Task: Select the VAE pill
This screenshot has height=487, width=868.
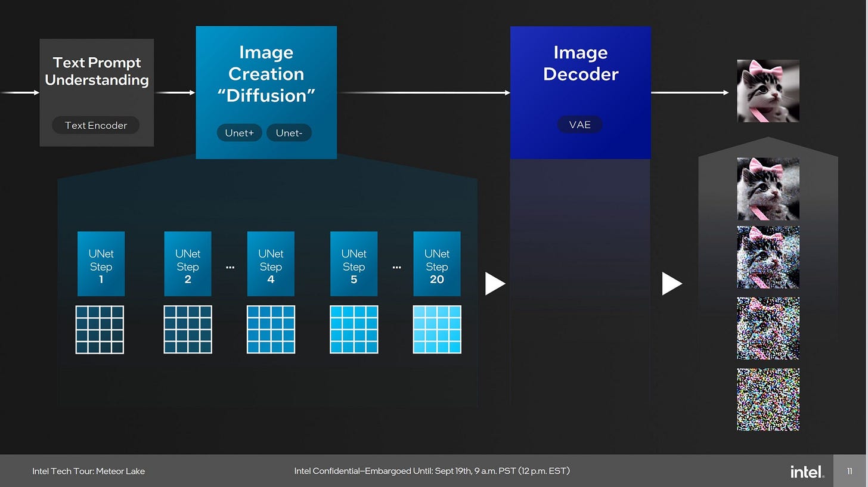Action: point(580,125)
